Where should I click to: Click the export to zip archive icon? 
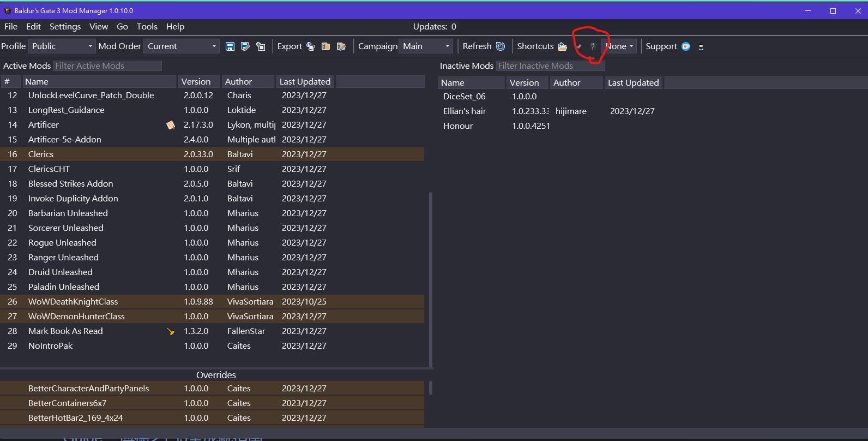tap(326, 46)
